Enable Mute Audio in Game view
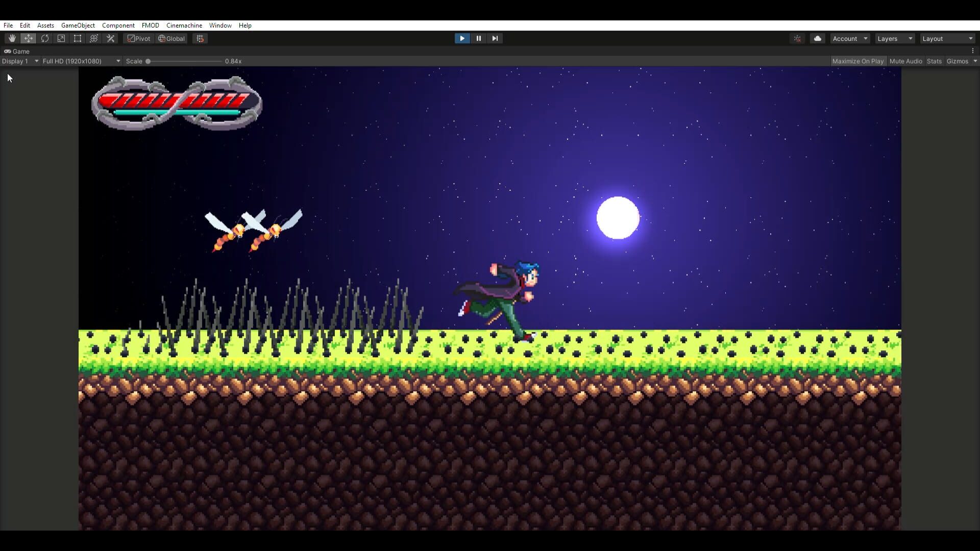This screenshot has width=980, height=551. [905, 61]
